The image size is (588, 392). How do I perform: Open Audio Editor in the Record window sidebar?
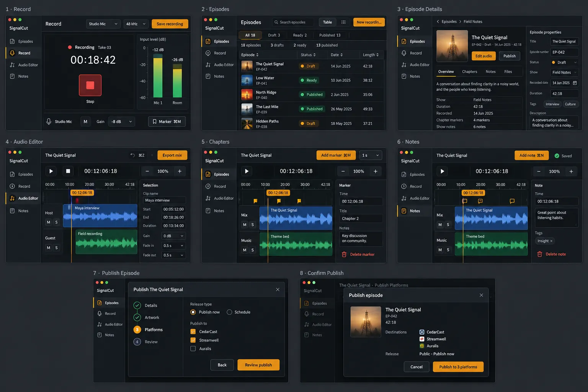pyautogui.click(x=24, y=65)
